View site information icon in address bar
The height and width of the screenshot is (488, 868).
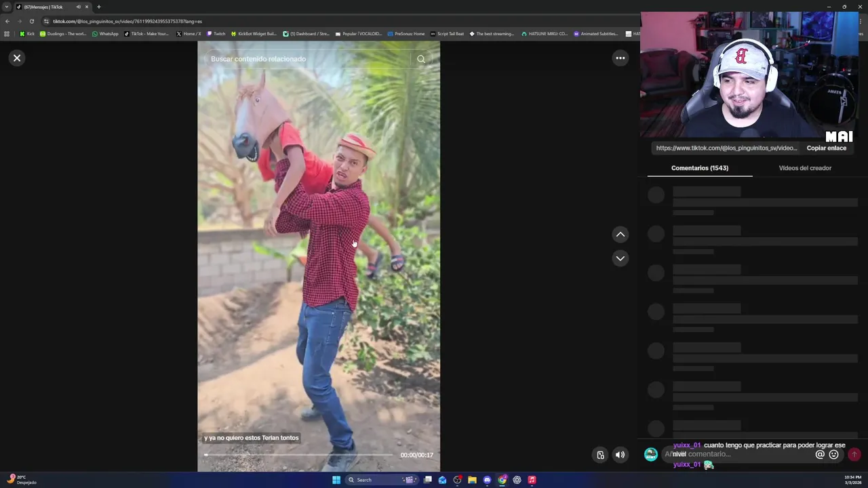tap(46, 21)
